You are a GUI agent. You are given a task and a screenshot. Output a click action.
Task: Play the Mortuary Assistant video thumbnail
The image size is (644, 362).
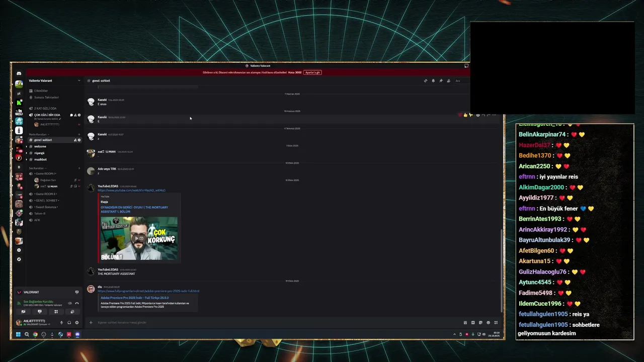click(x=139, y=238)
